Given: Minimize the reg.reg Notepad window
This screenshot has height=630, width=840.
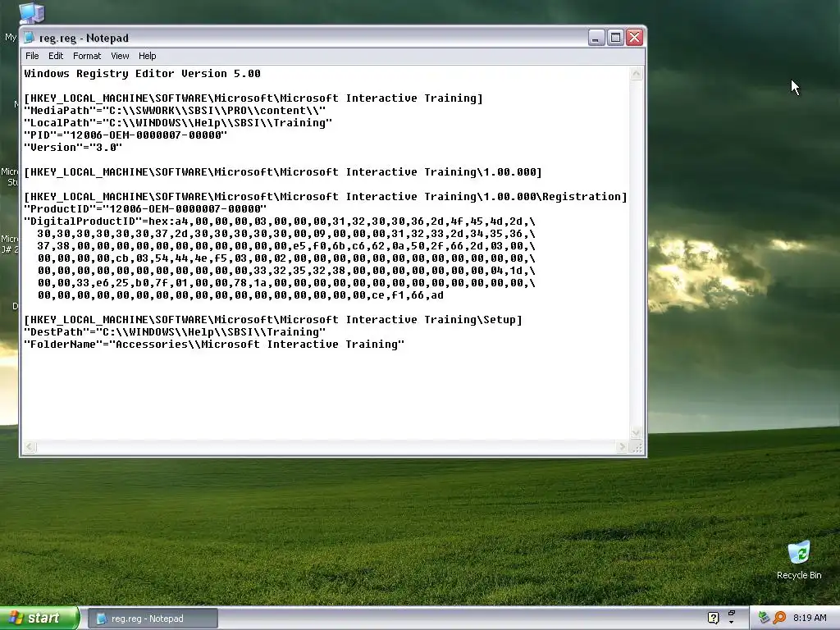Looking at the screenshot, I should click(x=596, y=38).
